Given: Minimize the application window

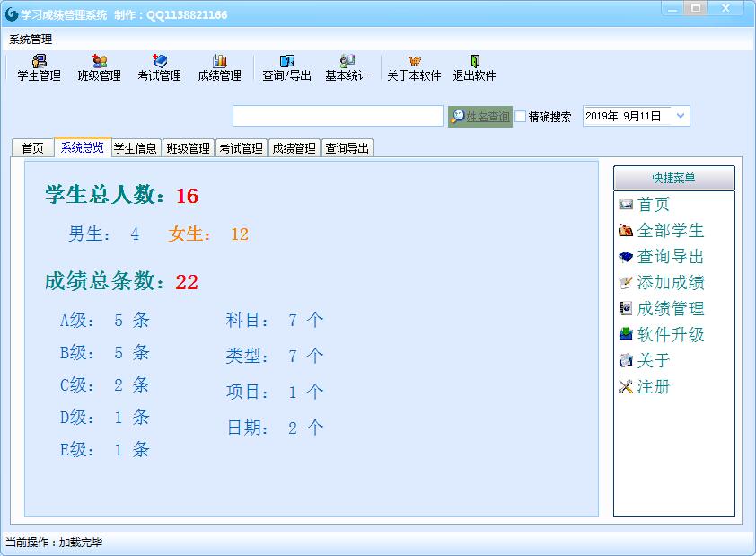Looking at the screenshot, I should click(672, 9).
